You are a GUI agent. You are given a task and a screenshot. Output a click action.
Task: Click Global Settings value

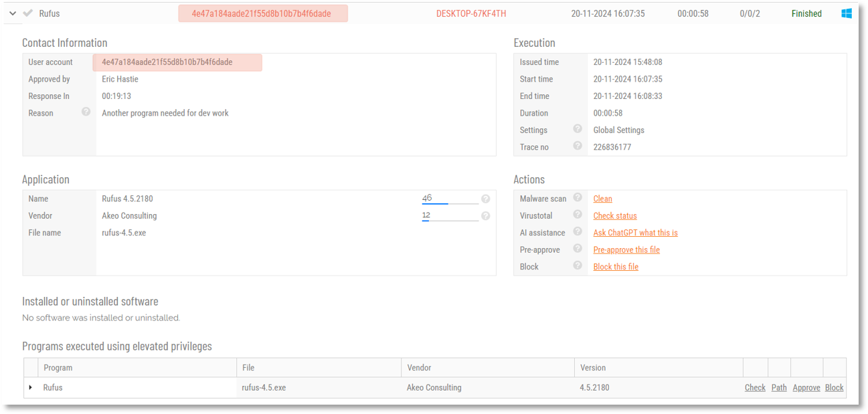click(619, 130)
